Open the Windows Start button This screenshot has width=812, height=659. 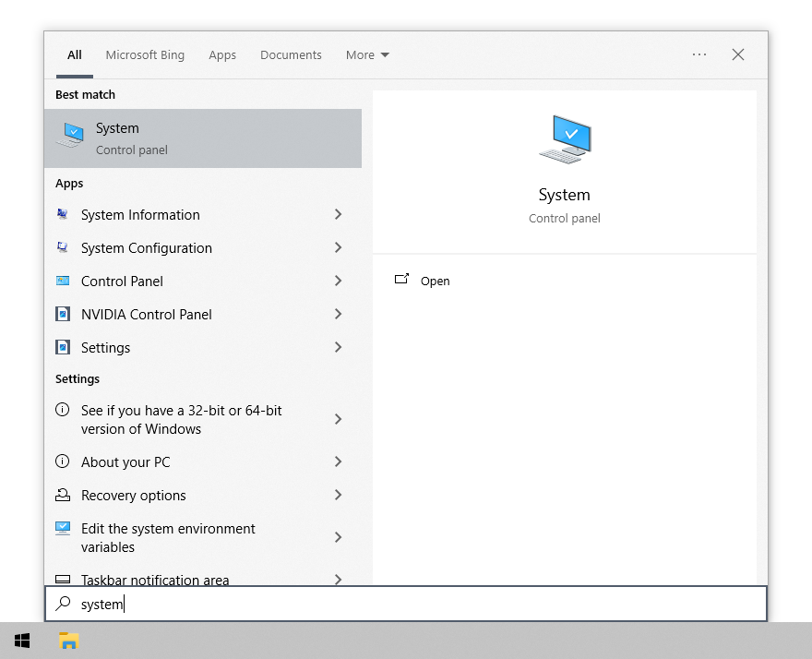pos(22,641)
